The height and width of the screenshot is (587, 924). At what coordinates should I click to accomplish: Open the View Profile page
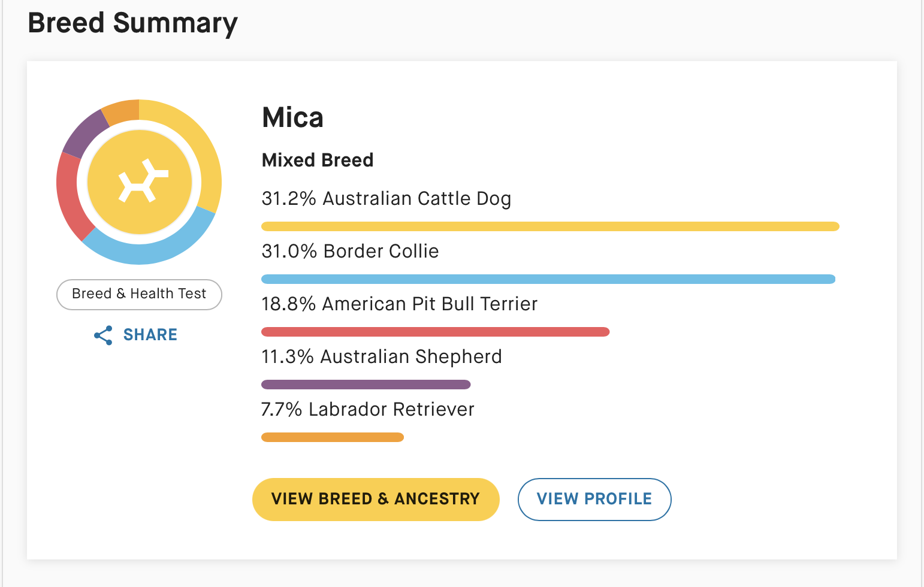click(594, 499)
